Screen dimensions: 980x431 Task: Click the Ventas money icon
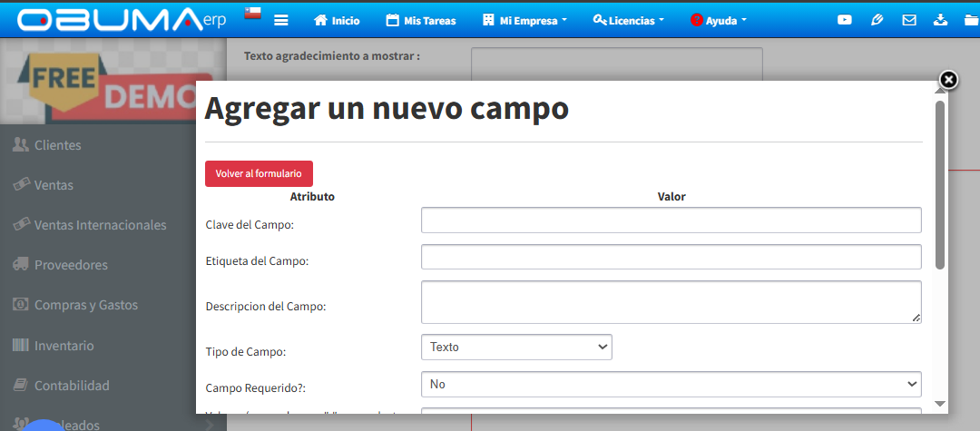pyautogui.click(x=21, y=185)
